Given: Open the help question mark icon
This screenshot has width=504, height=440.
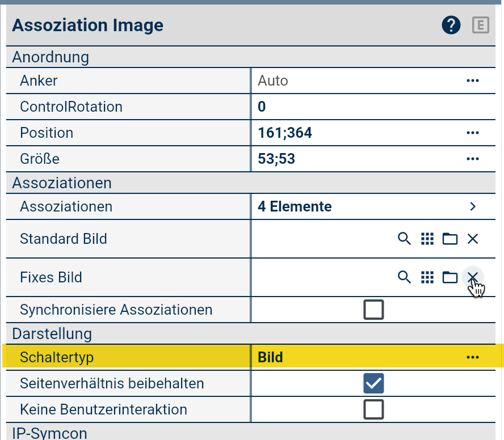Looking at the screenshot, I should 451,26.
